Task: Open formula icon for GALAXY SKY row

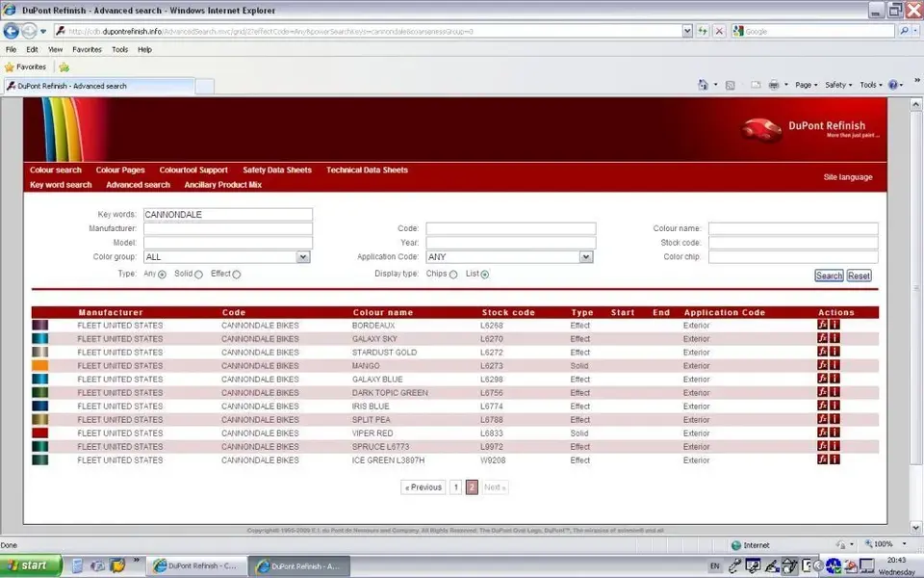Action: click(823, 338)
